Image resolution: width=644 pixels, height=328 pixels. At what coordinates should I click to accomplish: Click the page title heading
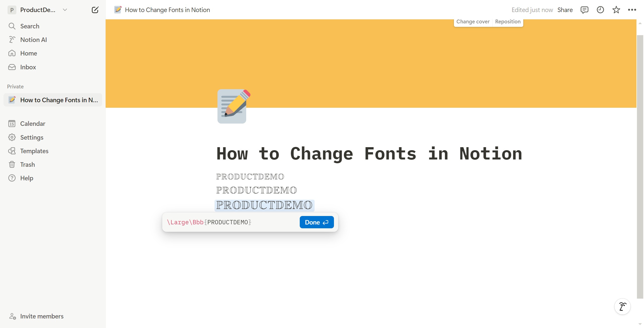(x=369, y=153)
